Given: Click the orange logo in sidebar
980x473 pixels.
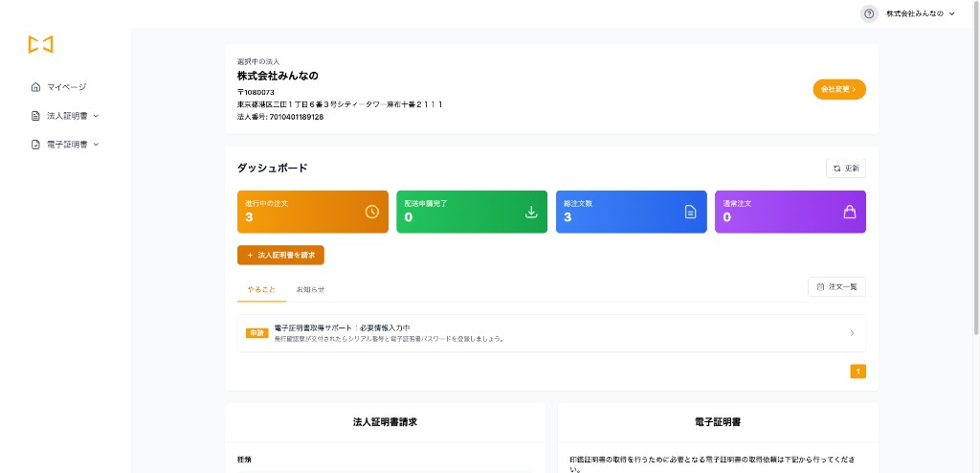Looking at the screenshot, I should pos(40,44).
